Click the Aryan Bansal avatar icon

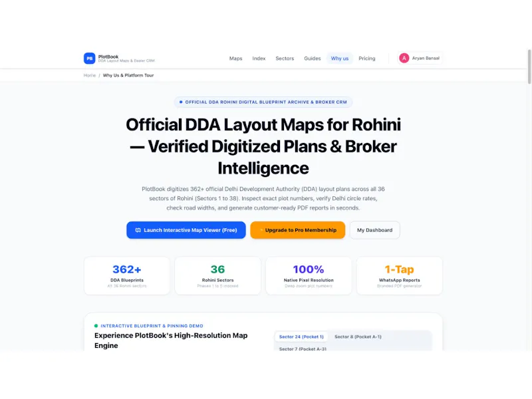click(404, 58)
